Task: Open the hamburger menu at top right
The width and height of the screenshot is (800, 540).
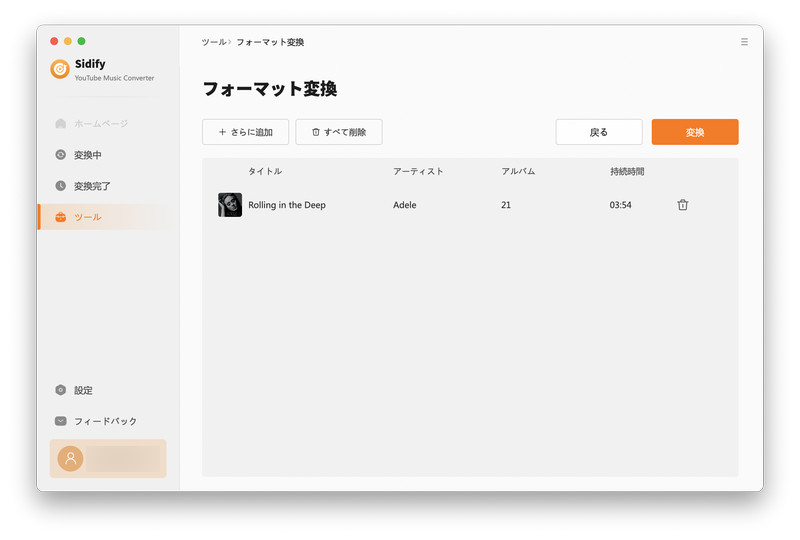Action: point(744,42)
